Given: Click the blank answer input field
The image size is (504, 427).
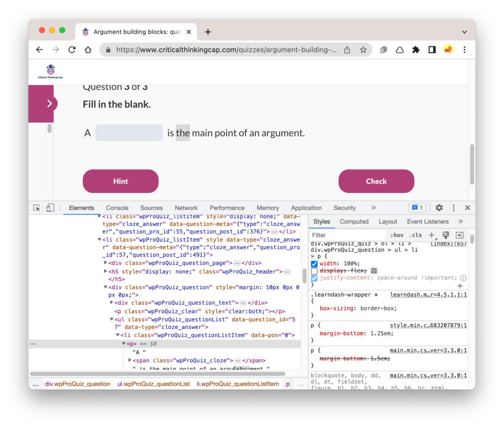Looking at the screenshot, I should tap(129, 133).
